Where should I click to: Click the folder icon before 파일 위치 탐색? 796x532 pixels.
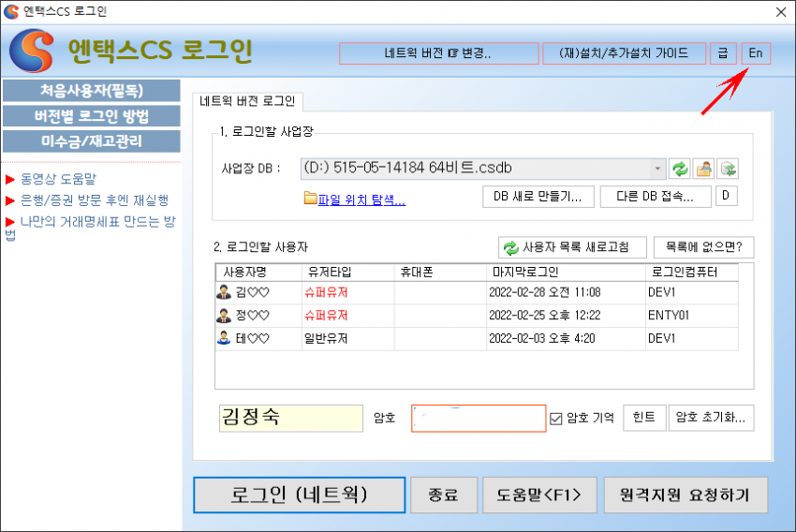coord(310,199)
